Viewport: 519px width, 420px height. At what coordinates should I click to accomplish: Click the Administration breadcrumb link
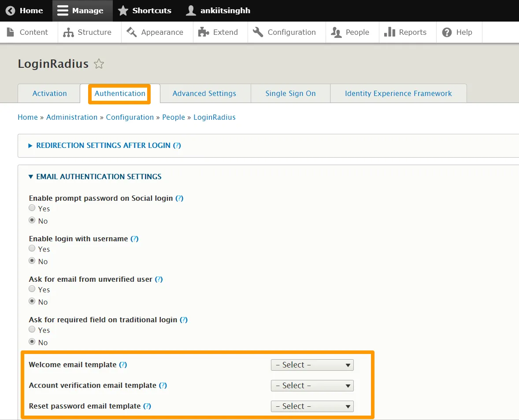point(72,117)
